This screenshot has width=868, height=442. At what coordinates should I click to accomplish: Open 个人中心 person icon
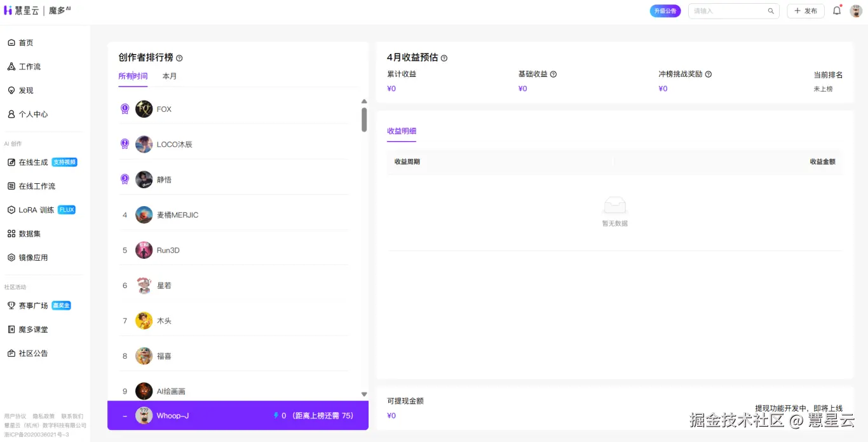(x=11, y=114)
